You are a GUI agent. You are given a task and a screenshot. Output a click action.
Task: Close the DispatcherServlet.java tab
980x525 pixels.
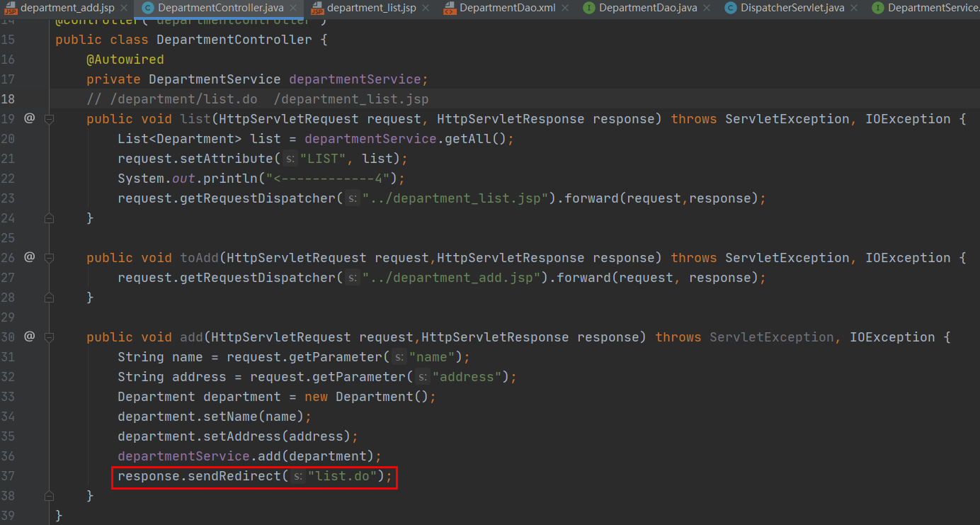854,9
